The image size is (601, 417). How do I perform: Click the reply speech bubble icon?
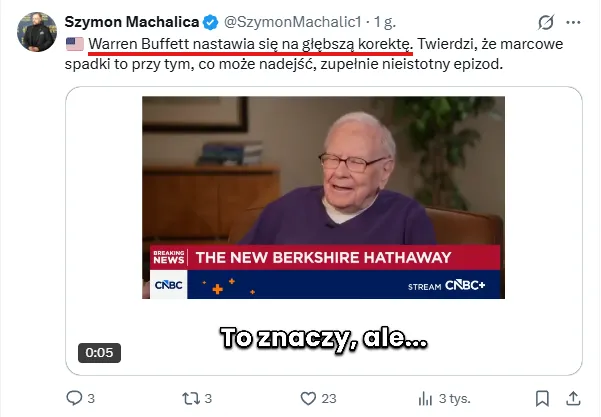tap(74, 398)
